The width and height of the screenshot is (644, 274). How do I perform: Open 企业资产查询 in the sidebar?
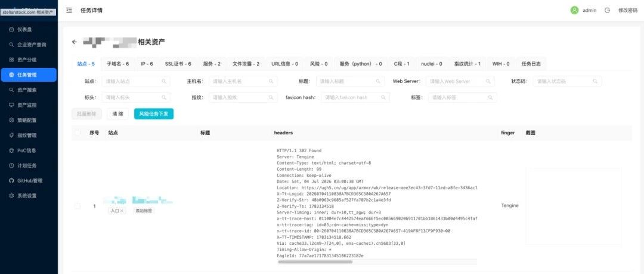point(29,44)
